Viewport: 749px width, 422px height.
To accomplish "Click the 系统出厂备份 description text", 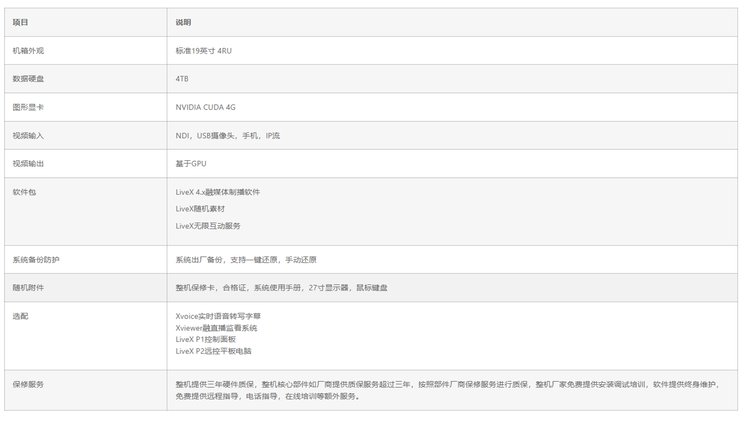I will [x=245, y=260].
